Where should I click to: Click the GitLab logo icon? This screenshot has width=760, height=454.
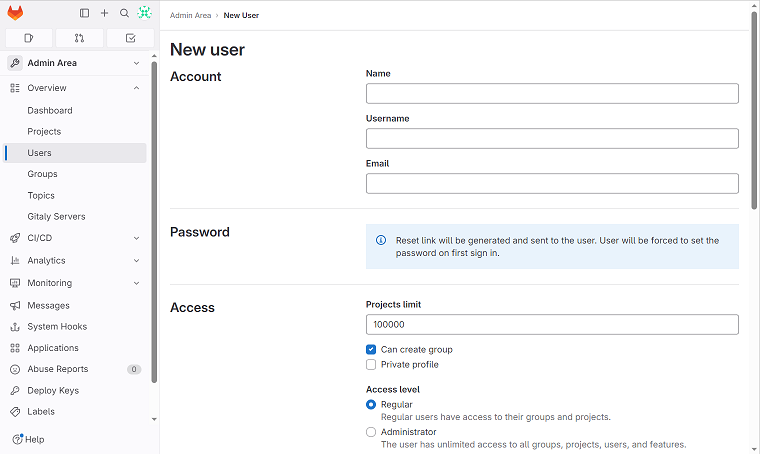(15, 13)
